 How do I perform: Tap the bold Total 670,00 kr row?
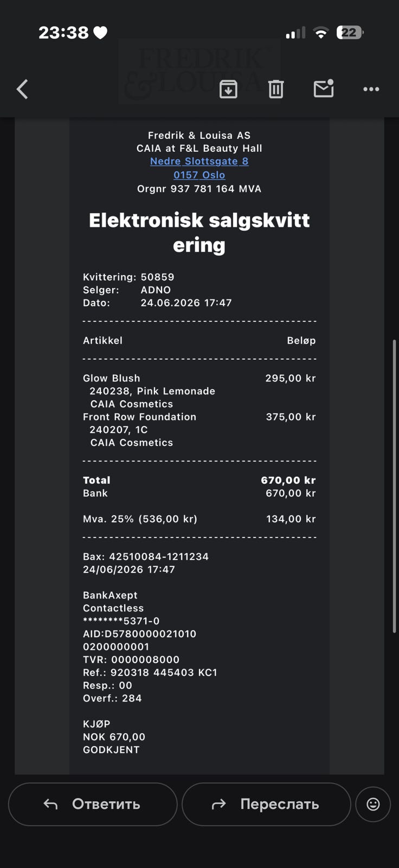[x=199, y=480]
